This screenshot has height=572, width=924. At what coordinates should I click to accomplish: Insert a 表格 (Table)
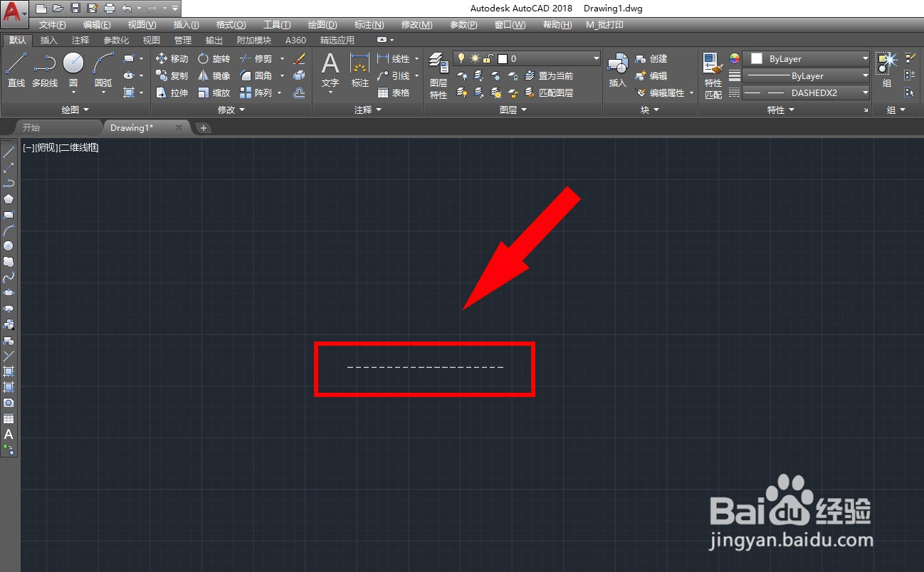pyautogui.click(x=394, y=92)
